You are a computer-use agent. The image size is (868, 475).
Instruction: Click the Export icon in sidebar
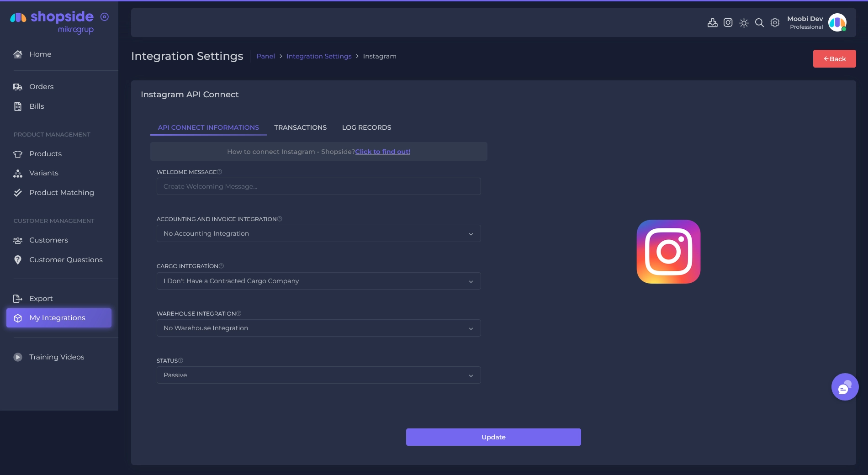click(x=18, y=299)
